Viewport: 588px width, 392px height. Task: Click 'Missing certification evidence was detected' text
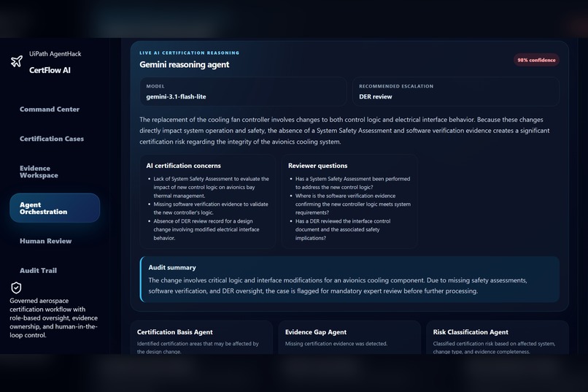pyautogui.click(x=336, y=344)
